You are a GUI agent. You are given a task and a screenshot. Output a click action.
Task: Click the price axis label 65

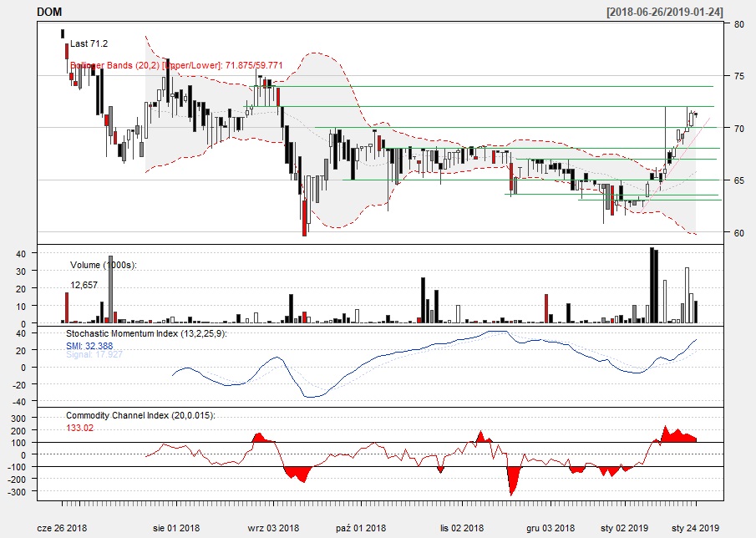[x=739, y=180]
